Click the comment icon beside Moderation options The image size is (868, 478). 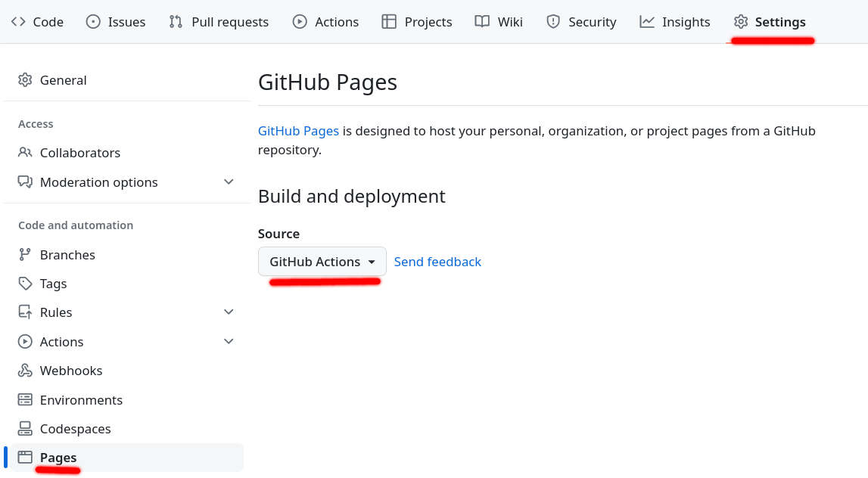(25, 182)
